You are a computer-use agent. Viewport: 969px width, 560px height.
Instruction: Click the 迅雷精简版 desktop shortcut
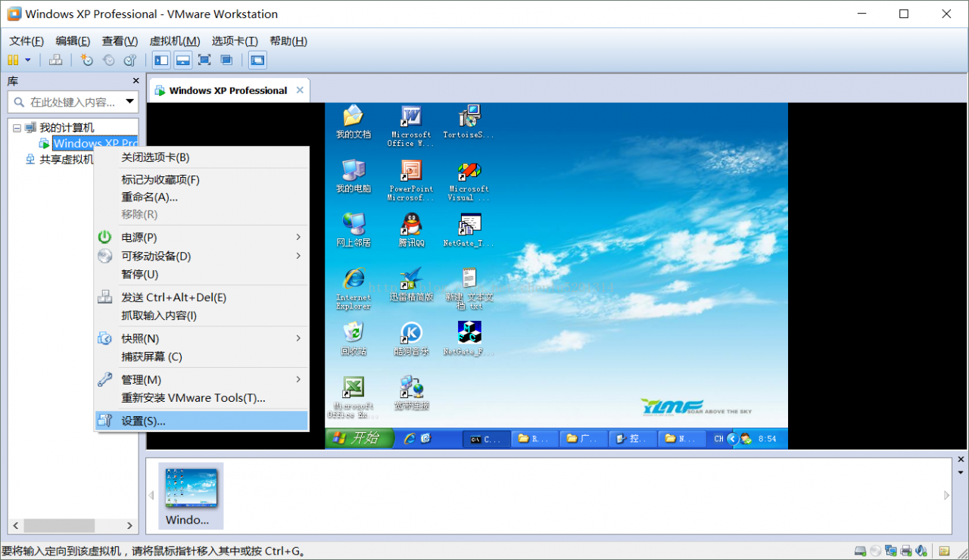pyautogui.click(x=411, y=285)
